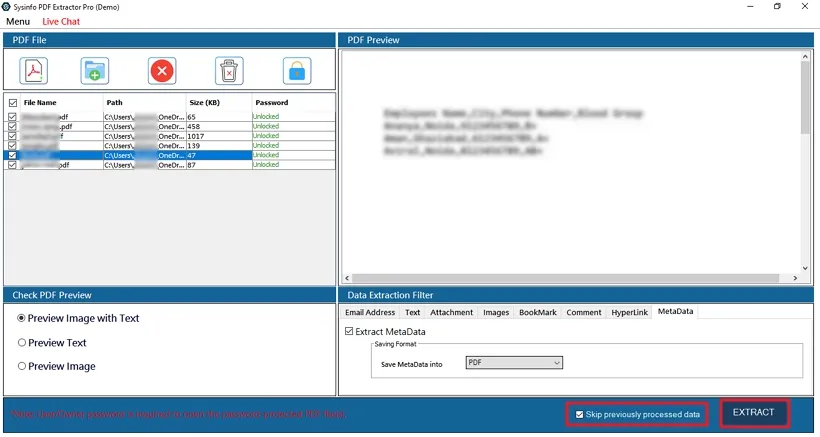Click the Size (KB) column header
820x437 pixels.
click(219, 102)
